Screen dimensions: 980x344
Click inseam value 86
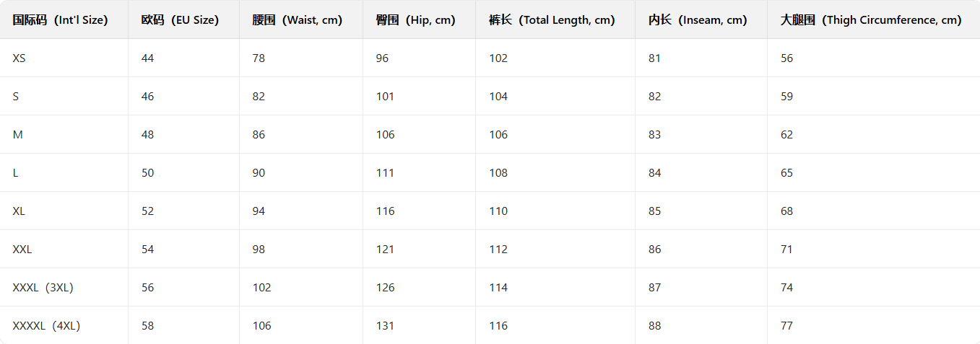tap(654, 250)
